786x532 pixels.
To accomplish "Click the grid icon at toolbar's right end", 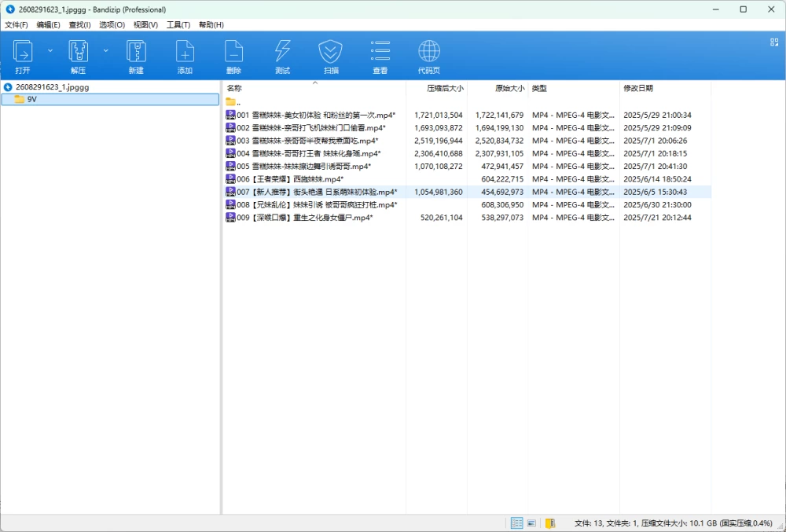I will point(774,42).
